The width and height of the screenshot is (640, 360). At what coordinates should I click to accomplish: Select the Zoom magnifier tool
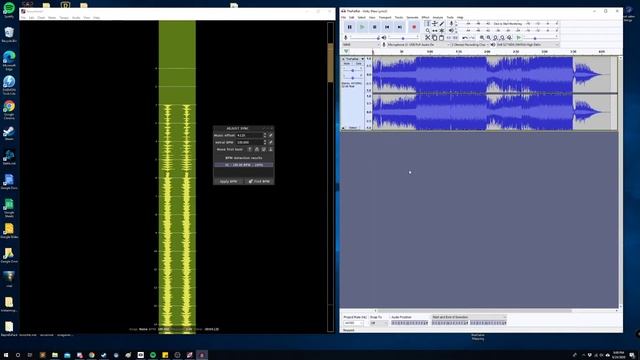tap(427, 30)
